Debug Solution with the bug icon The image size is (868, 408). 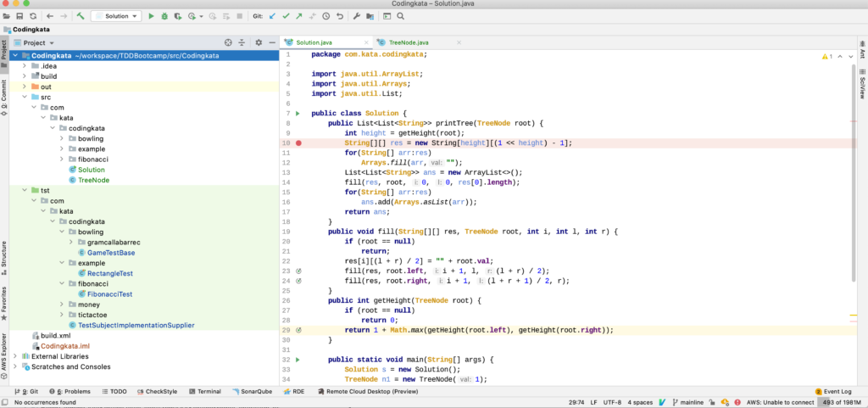pyautogui.click(x=164, y=17)
